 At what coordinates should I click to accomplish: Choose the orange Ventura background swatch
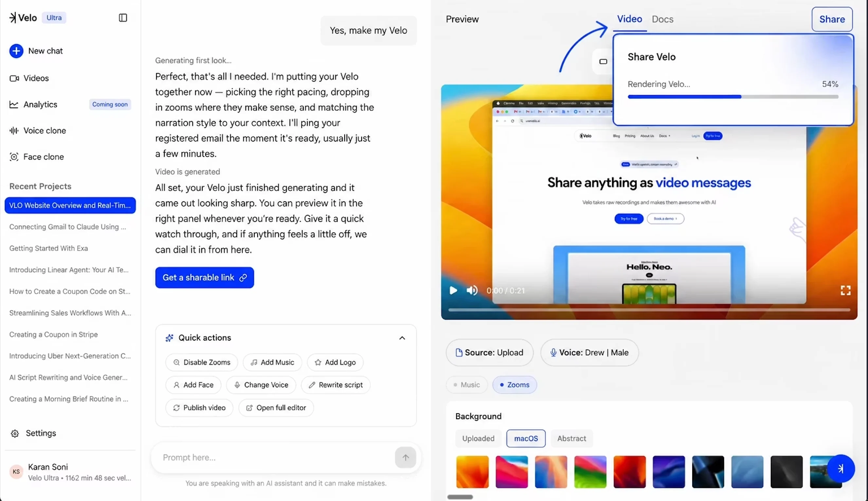click(x=472, y=472)
